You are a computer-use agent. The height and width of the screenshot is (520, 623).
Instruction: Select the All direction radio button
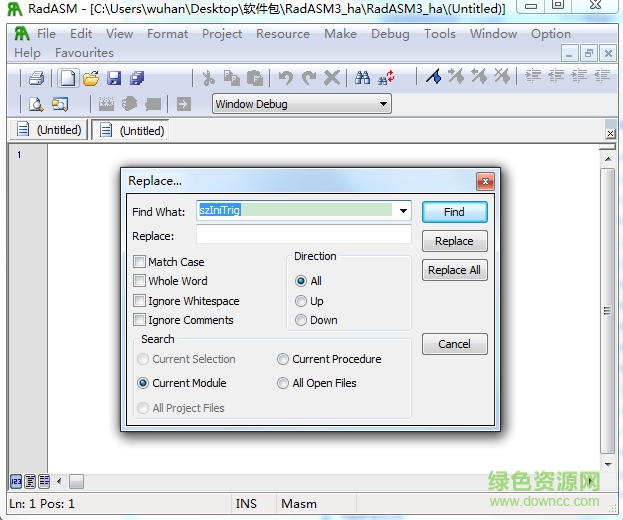[301, 281]
